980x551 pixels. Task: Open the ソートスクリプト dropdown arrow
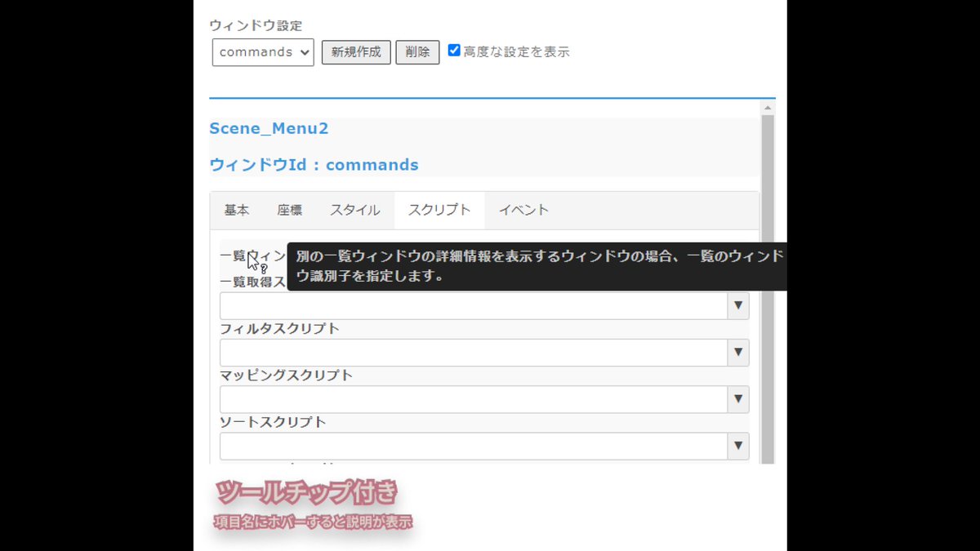(737, 446)
